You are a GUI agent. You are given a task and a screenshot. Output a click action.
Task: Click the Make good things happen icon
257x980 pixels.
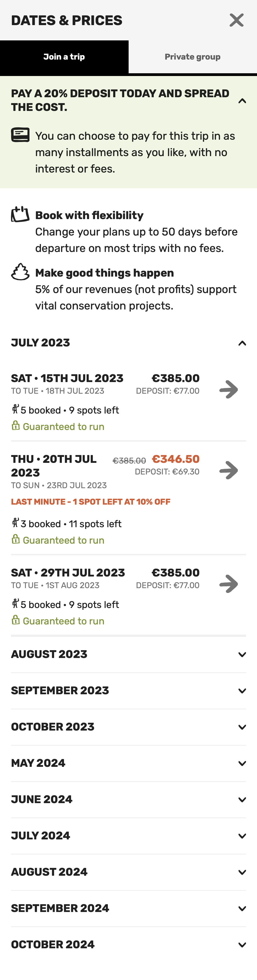pyautogui.click(x=20, y=272)
